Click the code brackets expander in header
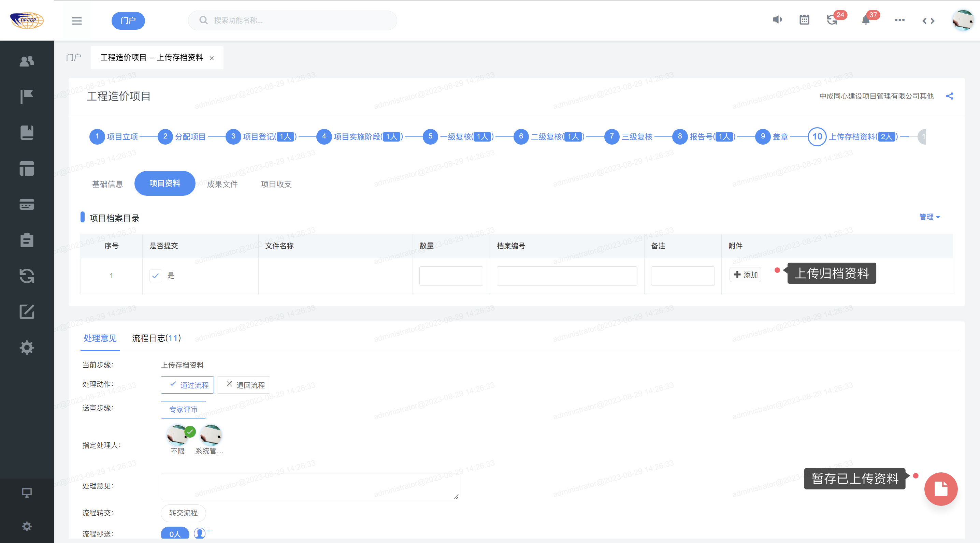The width and height of the screenshot is (980, 543). tap(928, 21)
